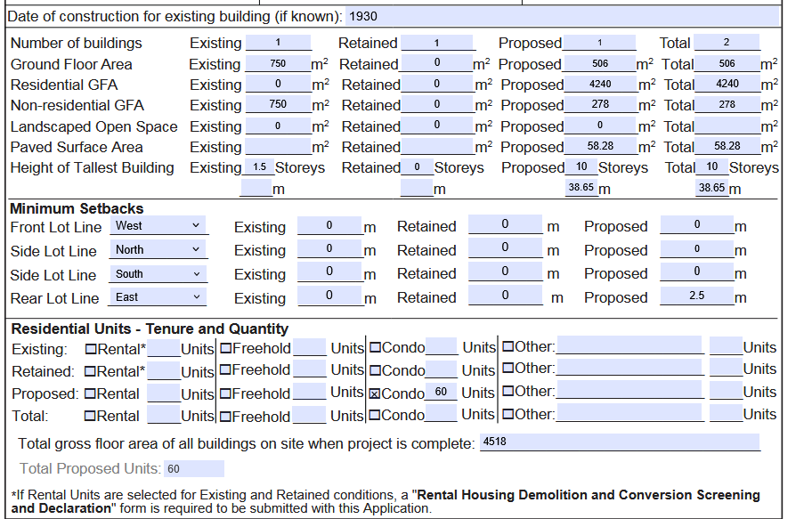Image resolution: width=812 pixels, height=519 pixels.
Task: Open the Side Lot Line North dropdown
Action: click(158, 250)
